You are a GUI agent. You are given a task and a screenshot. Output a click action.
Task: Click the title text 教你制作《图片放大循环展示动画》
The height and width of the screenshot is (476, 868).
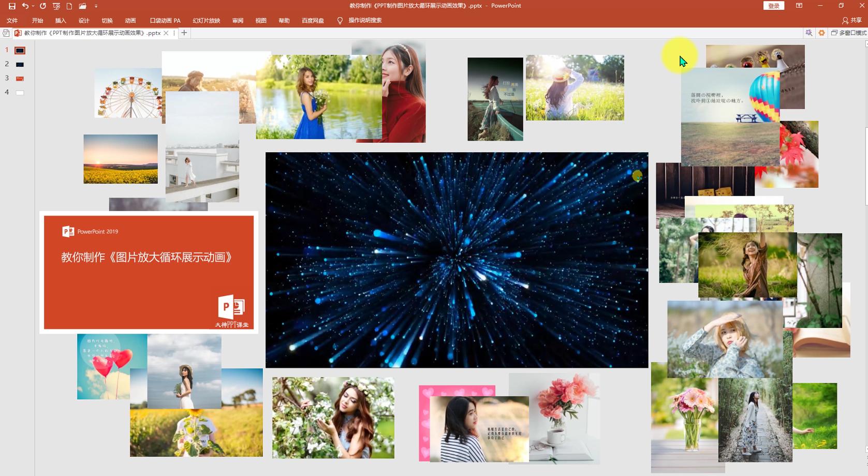pos(146,257)
